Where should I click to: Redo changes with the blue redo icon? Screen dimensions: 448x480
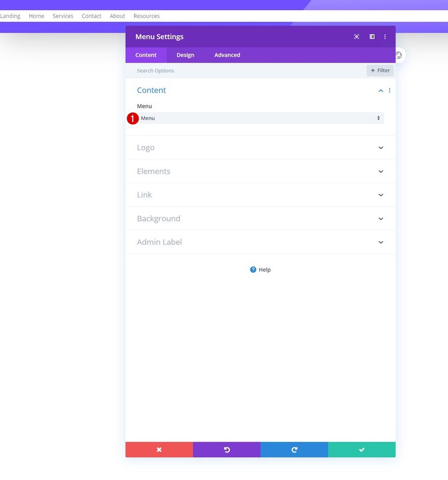pos(294,449)
